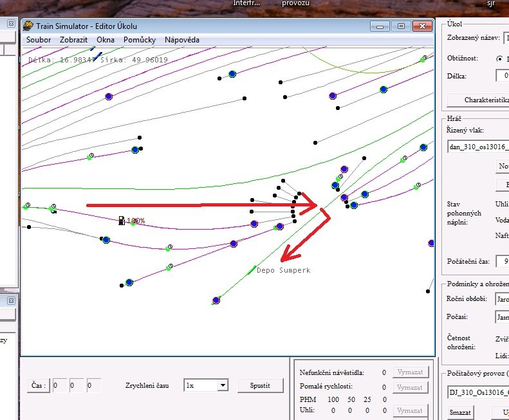Click Vymazat next to Pomalé rychlosti
Image resolution: width=509 pixels, height=420 pixels.
[x=411, y=388]
